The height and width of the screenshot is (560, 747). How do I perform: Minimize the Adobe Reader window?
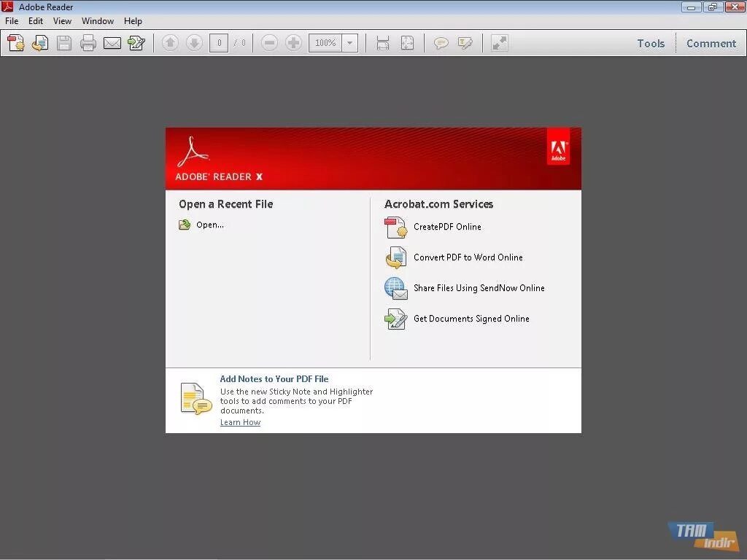coord(691,7)
